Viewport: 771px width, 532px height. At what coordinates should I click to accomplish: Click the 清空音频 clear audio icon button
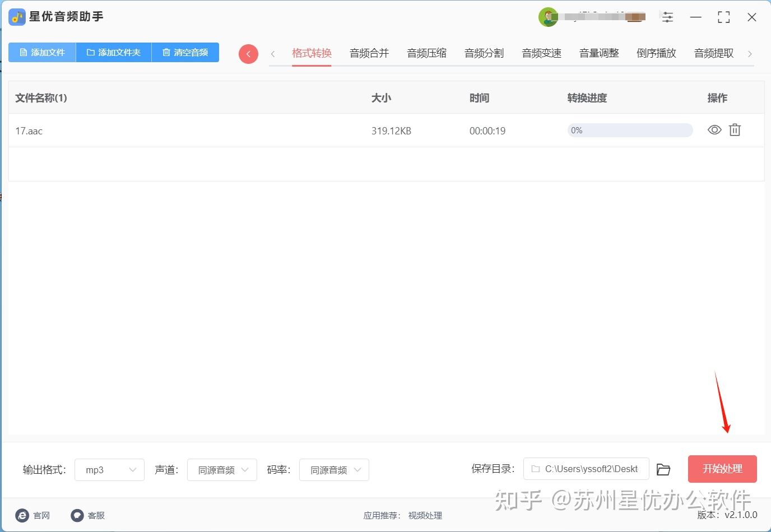pyautogui.click(x=185, y=52)
